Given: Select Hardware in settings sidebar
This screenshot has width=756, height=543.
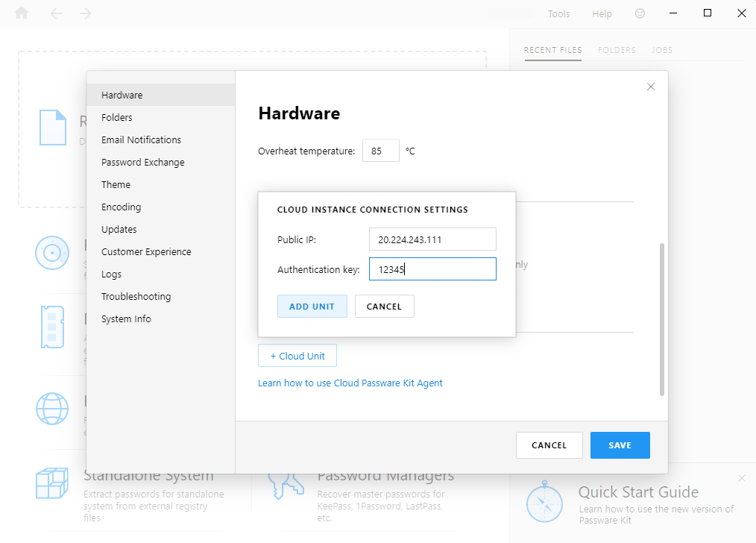Looking at the screenshot, I should click(160, 95).
